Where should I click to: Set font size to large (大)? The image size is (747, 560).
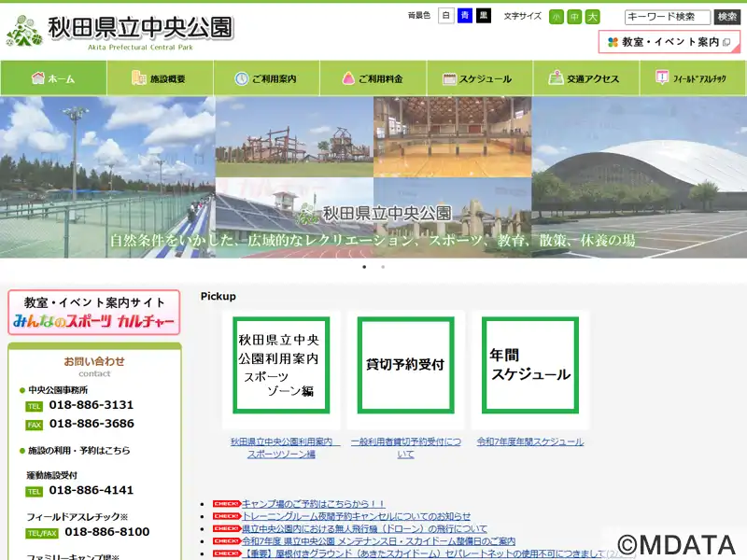592,17
